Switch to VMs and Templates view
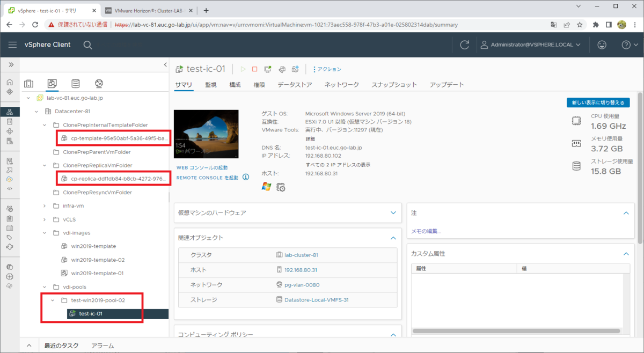The width and height of the screenshot is (644, 353). [52, 83]
